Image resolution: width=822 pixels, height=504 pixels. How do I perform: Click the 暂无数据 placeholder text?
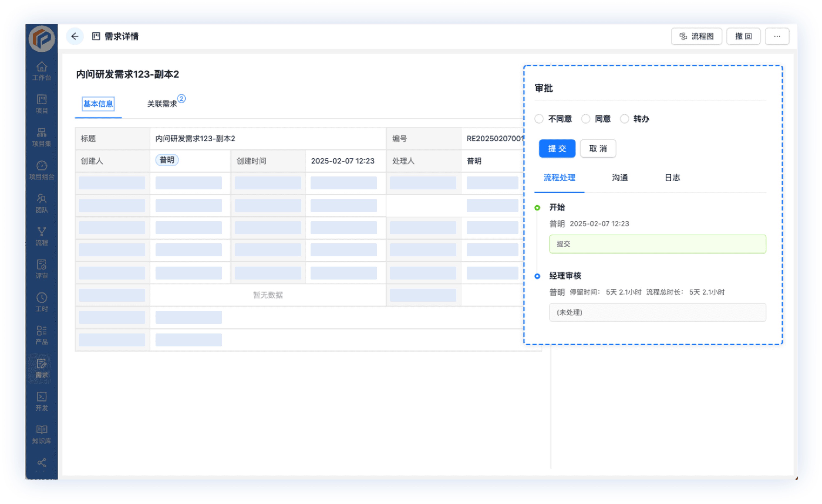click(x=268, y=295)
